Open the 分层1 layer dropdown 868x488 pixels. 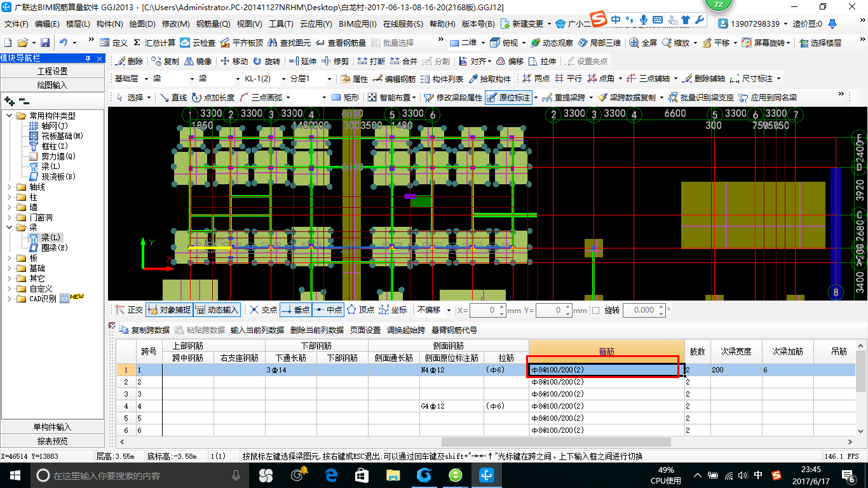[x=329, y=79]
